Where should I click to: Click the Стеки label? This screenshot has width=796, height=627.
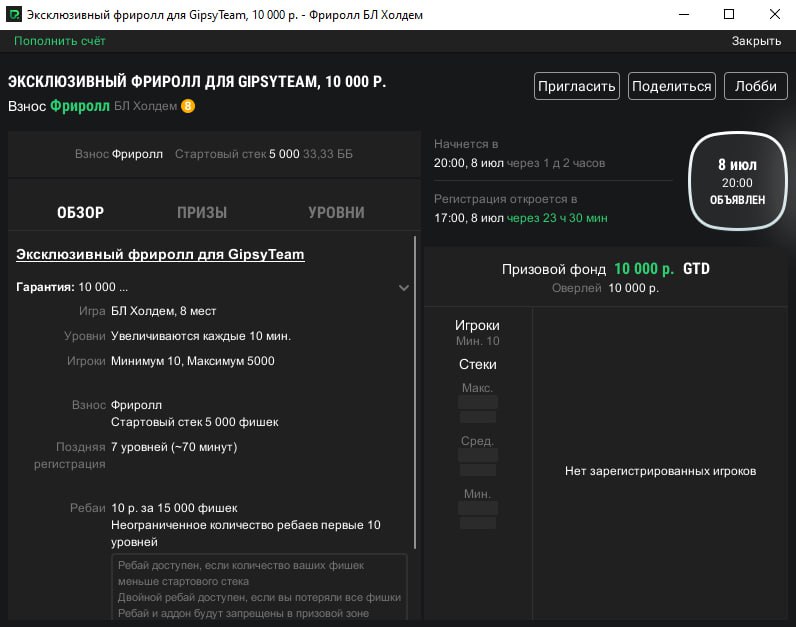tap(478, 364)
